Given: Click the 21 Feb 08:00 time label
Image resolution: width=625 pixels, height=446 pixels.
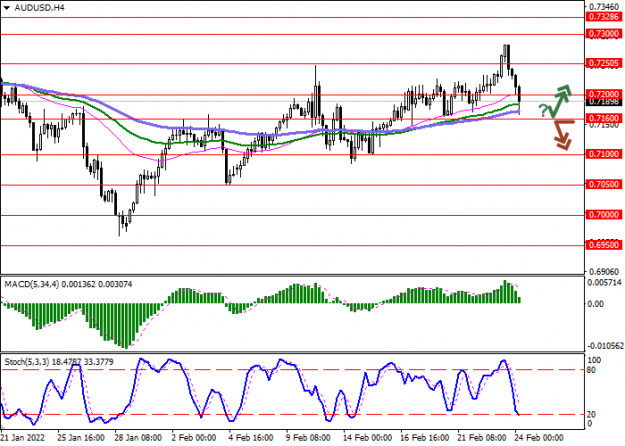Looking at the screenshot, I should (483, 438).
